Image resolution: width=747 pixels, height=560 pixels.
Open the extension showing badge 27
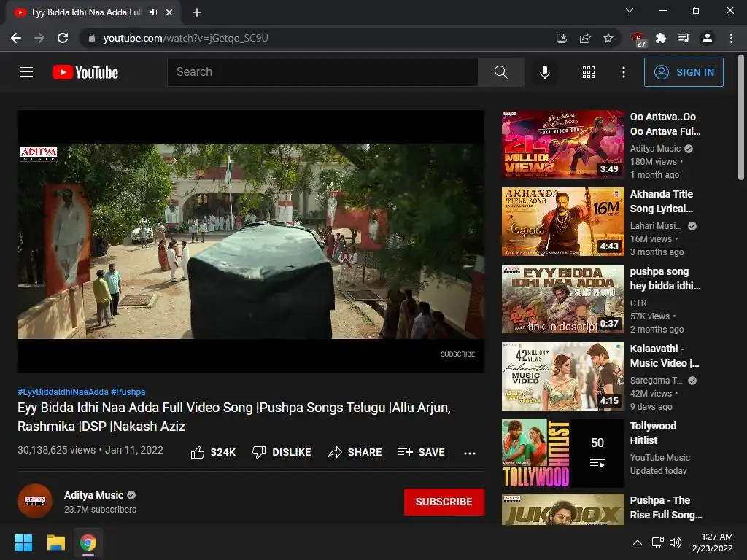click(638, 39)
